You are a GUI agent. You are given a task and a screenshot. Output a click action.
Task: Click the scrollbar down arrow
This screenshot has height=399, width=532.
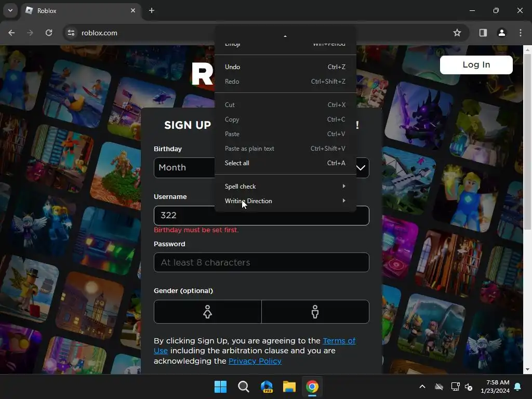(x=527, y=369)
